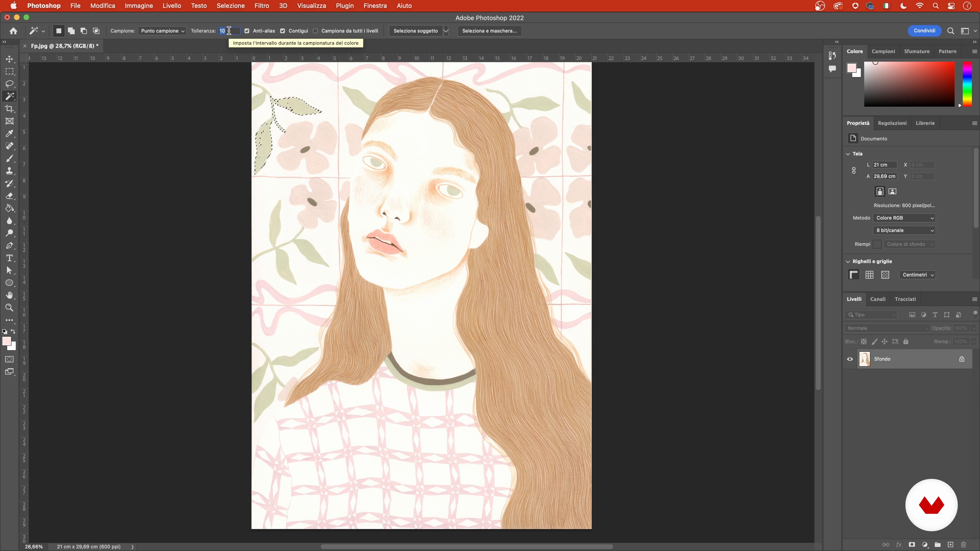Select the Lasso tool
The height and width of the screenshot is (551, 980).
(x=9, y=84)
